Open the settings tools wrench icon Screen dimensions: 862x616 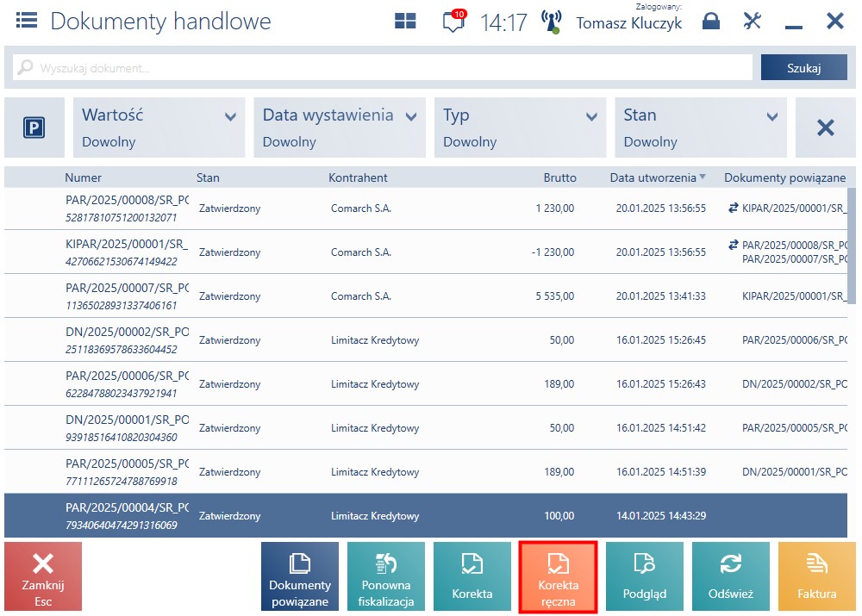pos(752,21)
